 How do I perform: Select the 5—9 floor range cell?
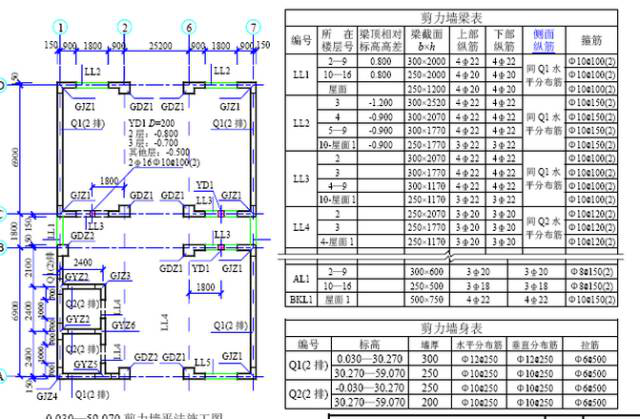click(337, 131)
